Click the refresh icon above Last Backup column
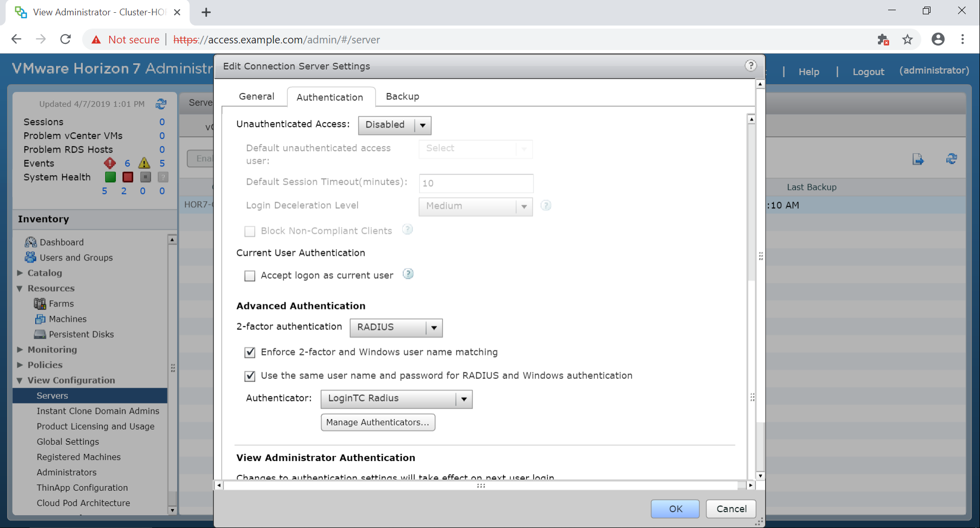The height and width of the screenshot is (528, 980). 951,159
